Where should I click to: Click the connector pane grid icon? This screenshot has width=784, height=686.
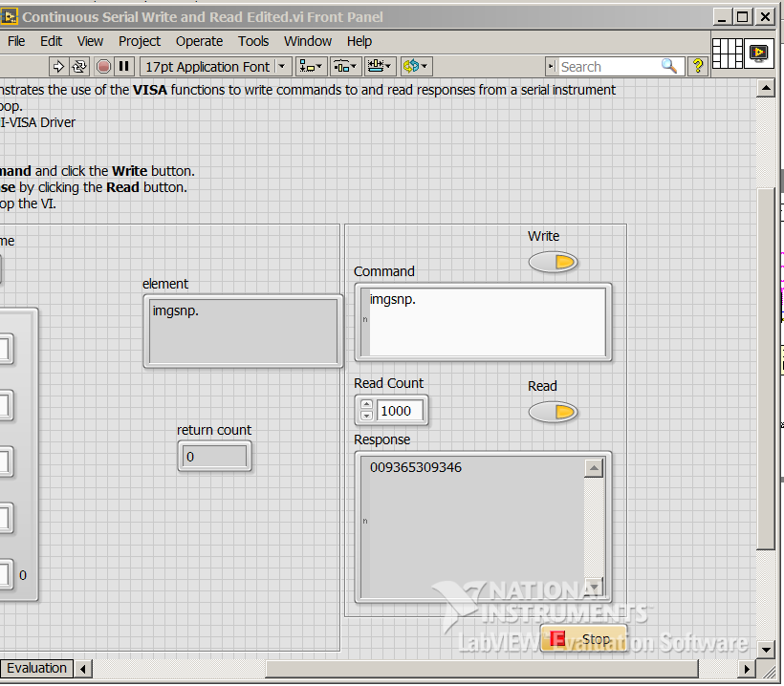[x=727, y=53]
